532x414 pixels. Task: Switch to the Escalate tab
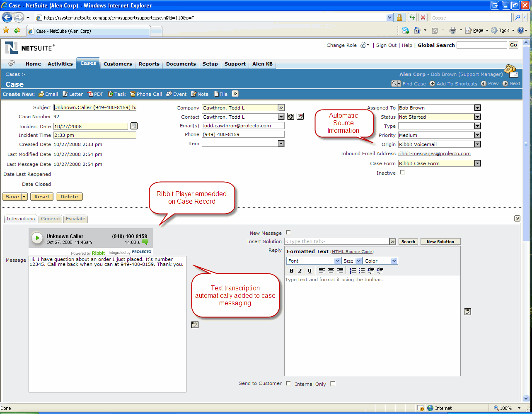pyautogui.click(x=75, y=219)
